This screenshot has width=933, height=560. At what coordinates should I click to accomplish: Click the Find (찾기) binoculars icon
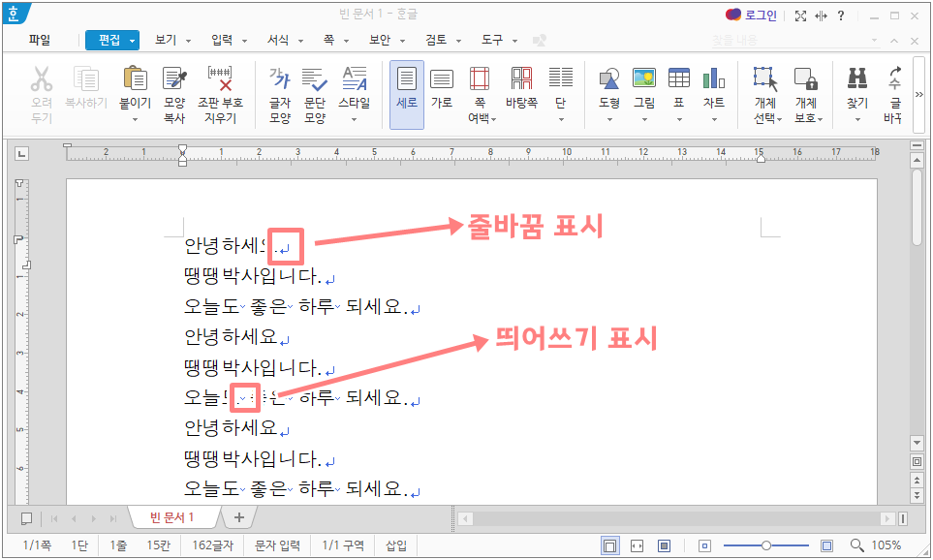point(857,79)
